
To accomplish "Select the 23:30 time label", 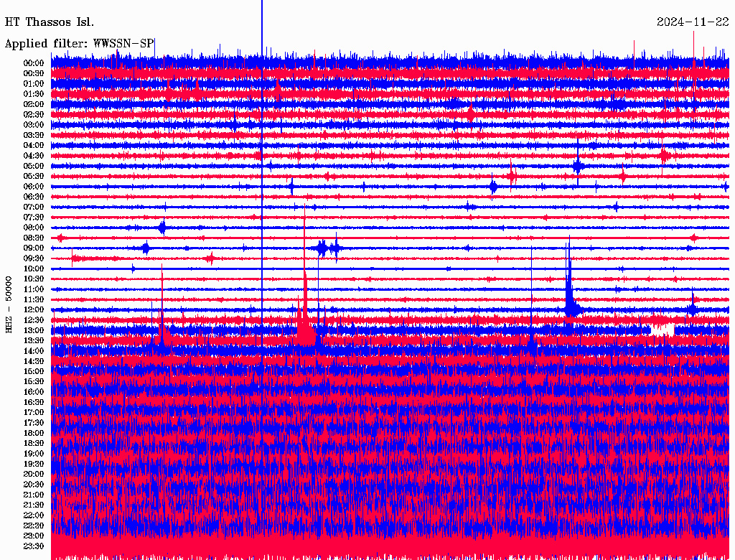I will pos(34,546).
